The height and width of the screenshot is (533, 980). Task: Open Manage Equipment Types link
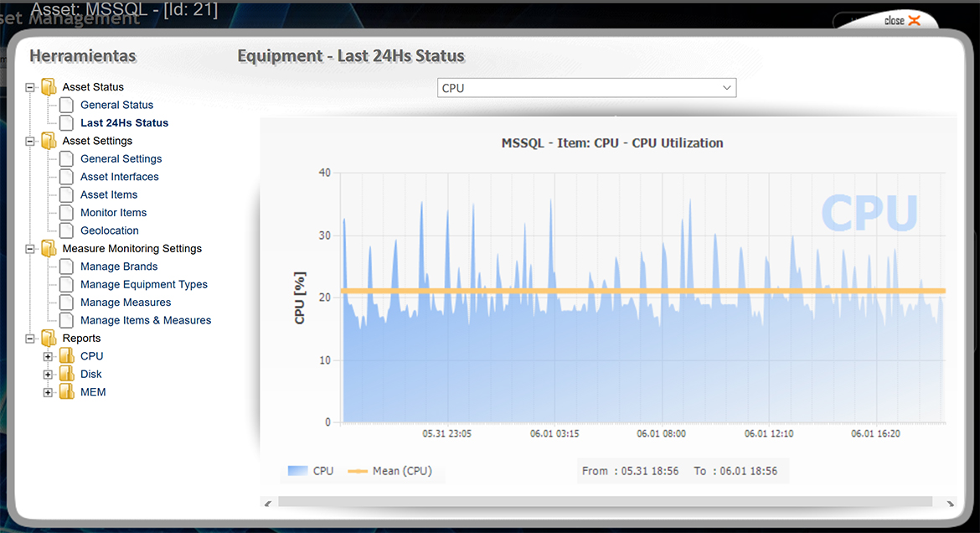[143, 284]
